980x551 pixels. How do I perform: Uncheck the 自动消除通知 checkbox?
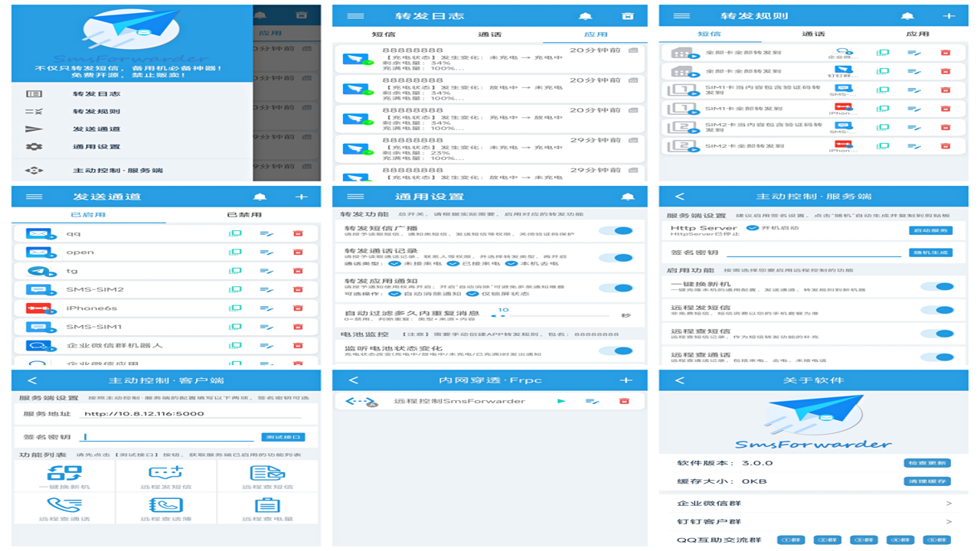pyautogui.click(x=394, y=294)
